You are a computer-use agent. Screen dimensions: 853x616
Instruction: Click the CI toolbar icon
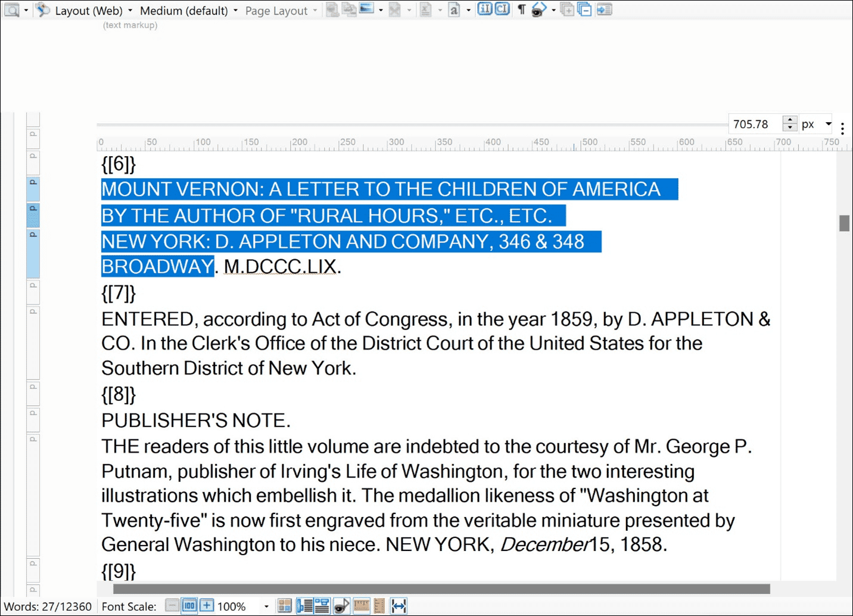point(502,9)
